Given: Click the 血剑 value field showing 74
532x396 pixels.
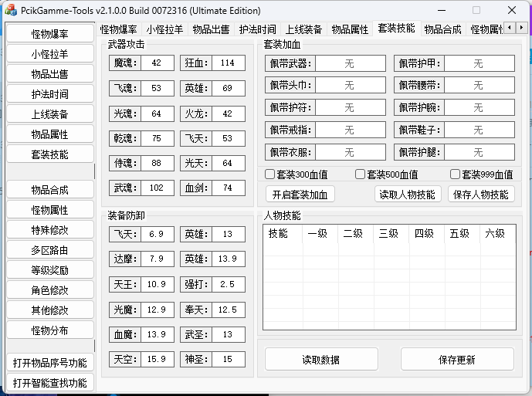Looking at the screenshot, I should [228, 188].
